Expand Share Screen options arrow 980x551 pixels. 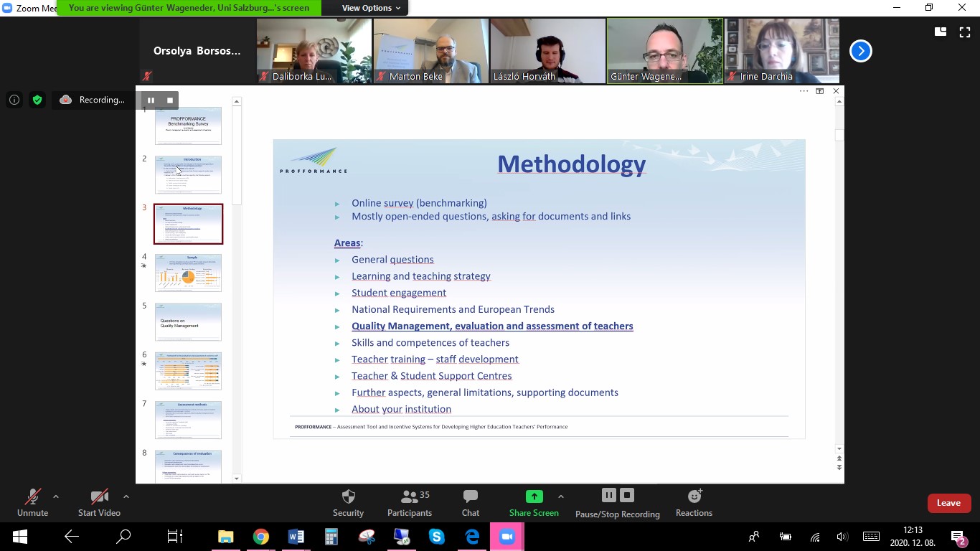pos(561,496)
